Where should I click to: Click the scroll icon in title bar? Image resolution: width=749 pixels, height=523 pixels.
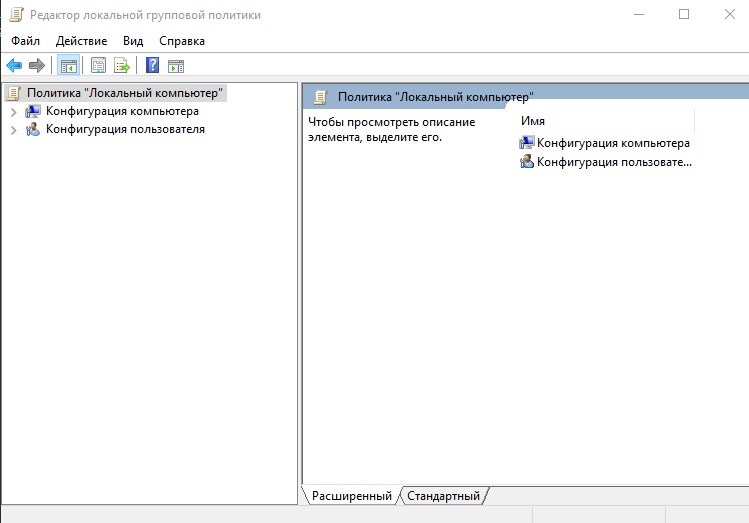[x=16, y=15]
